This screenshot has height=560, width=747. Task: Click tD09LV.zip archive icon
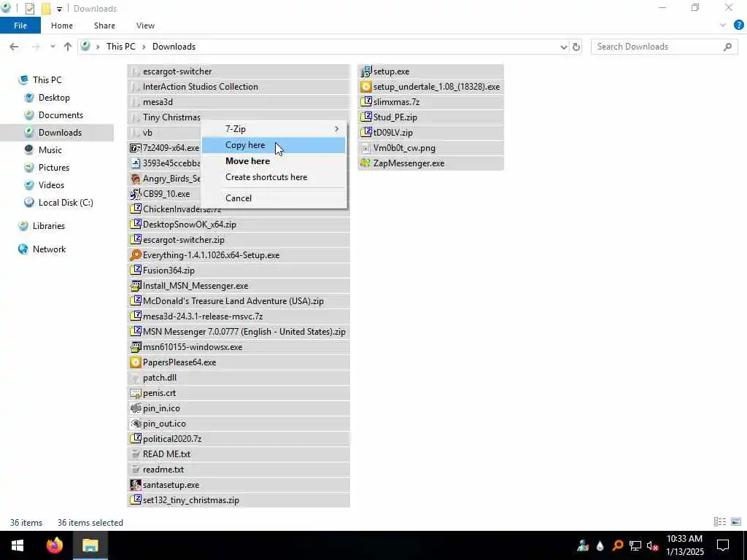366,133
